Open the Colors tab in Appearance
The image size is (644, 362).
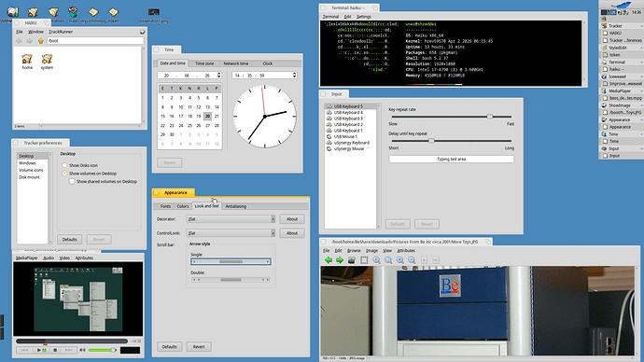click(x=183, y=206)
